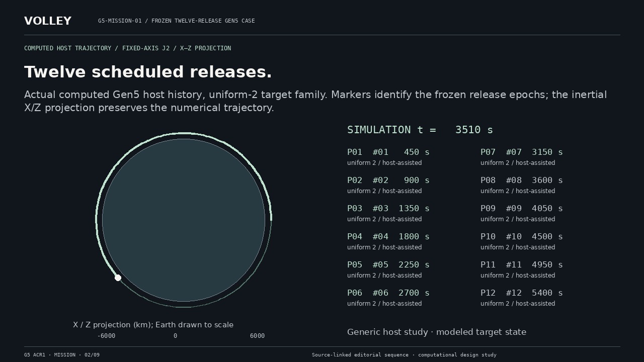
Task: Click the Earth disk in the projection plot
Action: click(x=184, y=220)
